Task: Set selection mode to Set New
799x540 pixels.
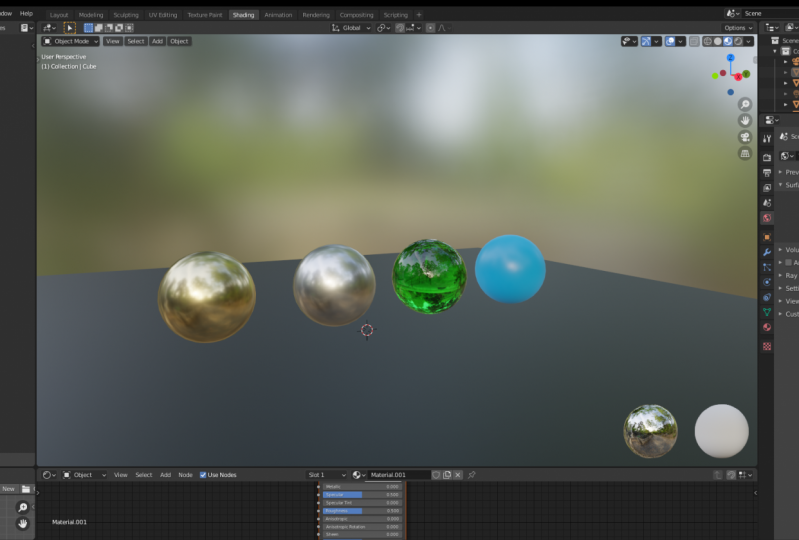Action: coord(88,28)
